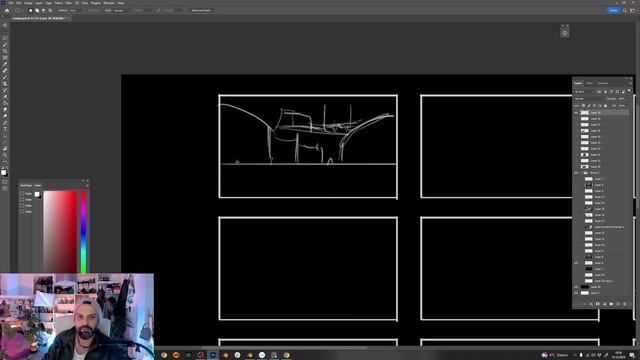Create a new group using the folder icon
Viewport: 640px width, 360px height.
[x=611, y=304]
